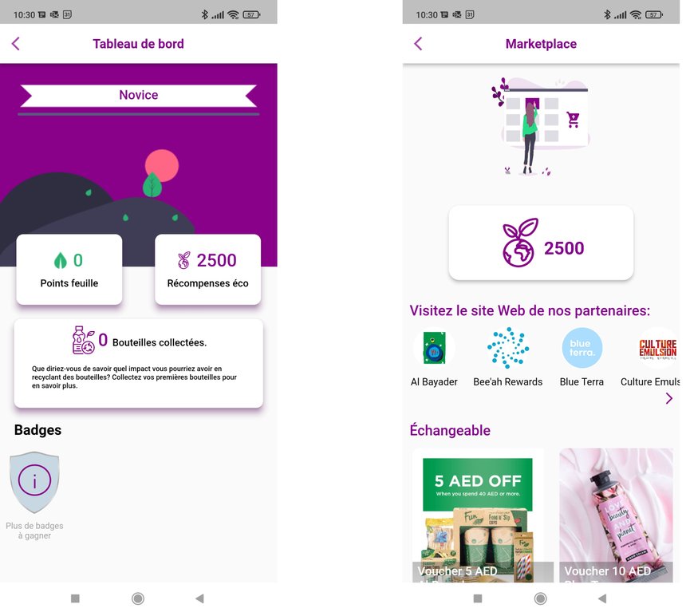Open the Al Bayader partner logo

(x=434, y=348)
